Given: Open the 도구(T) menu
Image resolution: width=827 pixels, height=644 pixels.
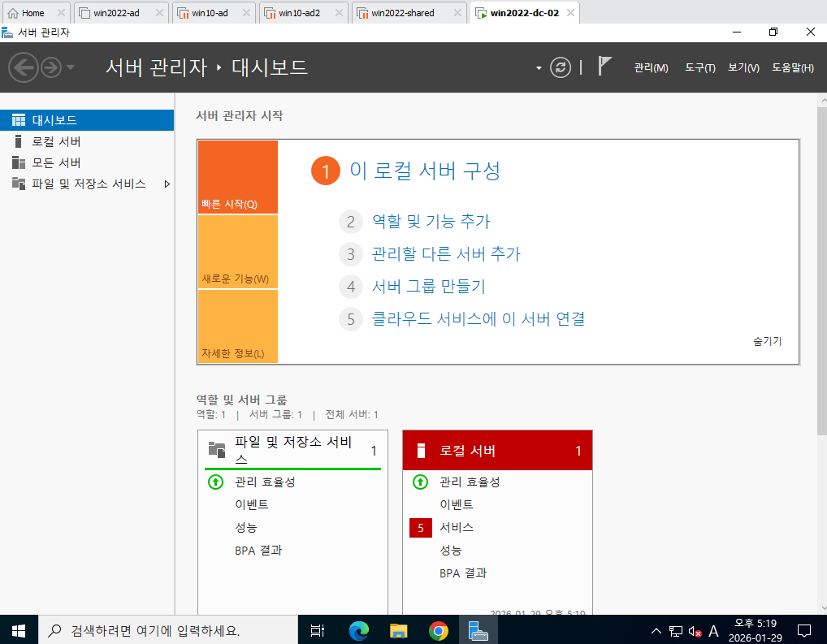Looking at the screenshot, I should coord(700,68).
